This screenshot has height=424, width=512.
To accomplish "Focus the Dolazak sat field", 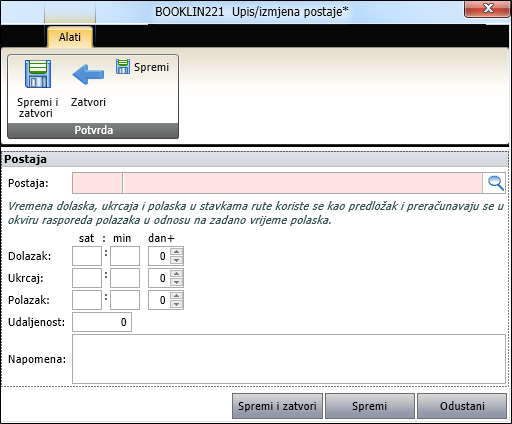I will point(87,256).
